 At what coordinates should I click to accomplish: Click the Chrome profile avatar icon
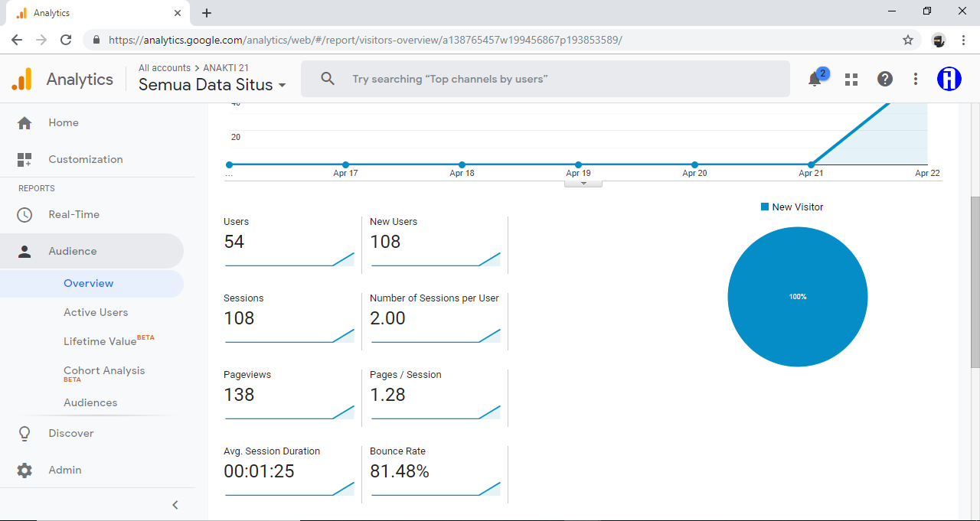coord(939,40)
